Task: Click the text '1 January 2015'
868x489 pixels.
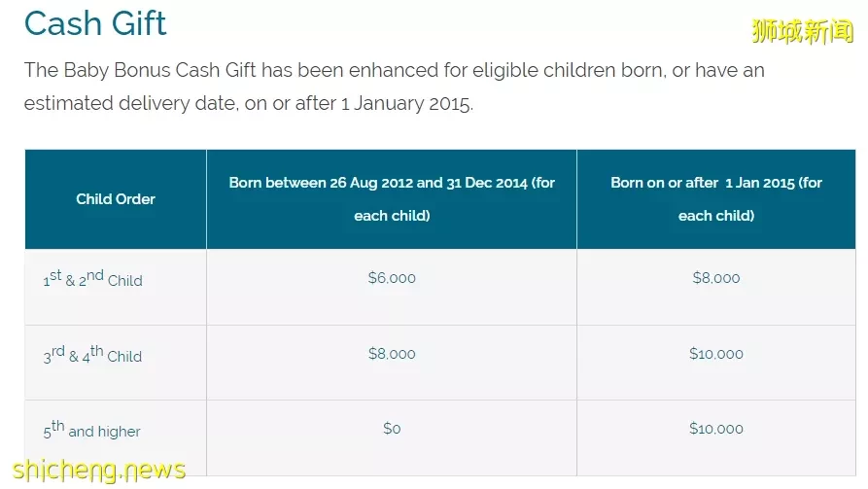Action: pos(407,103)
